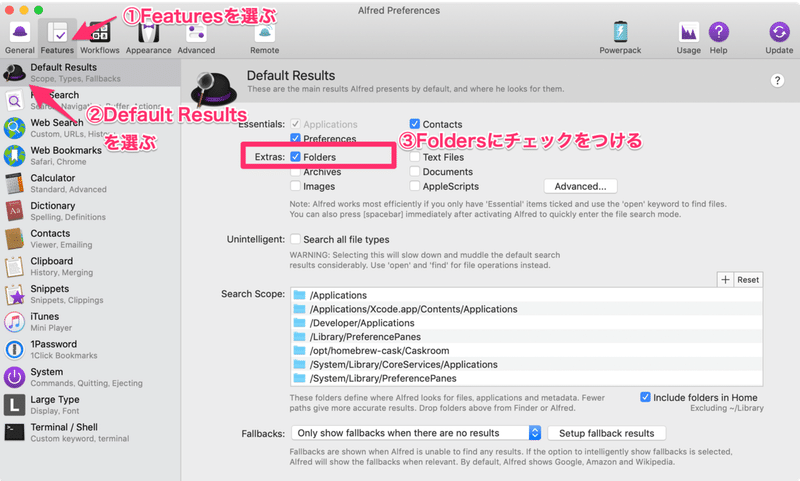Select /Applications/Xcode.app/Contents/Applications row

click(527, 309)
